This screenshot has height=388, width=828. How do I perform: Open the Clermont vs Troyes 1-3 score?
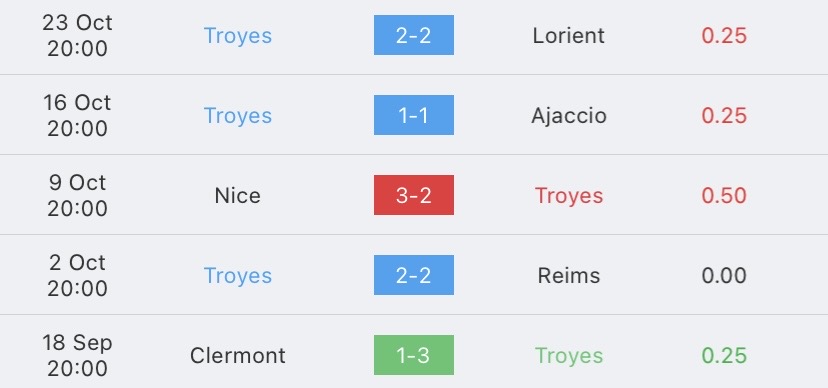pyautogui.click(x=413, y=355)
